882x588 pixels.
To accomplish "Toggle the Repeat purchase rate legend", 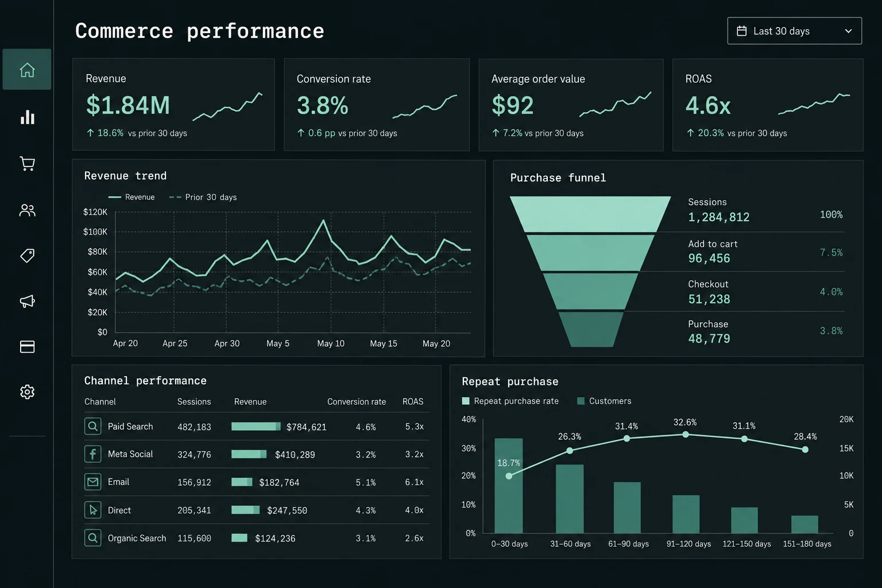I will pos(510,401).
